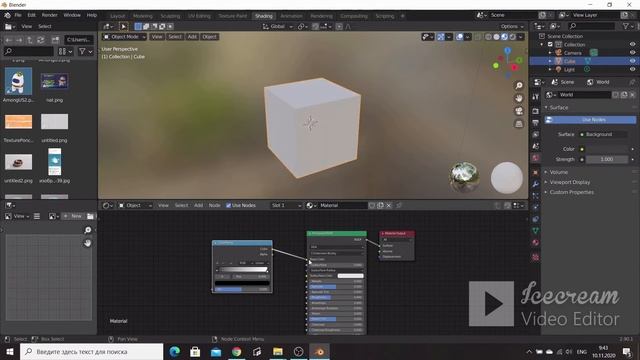Switch orthographic/perspective grid icon in viewport
Screen dimensions: 640x360
pos(519,124)
